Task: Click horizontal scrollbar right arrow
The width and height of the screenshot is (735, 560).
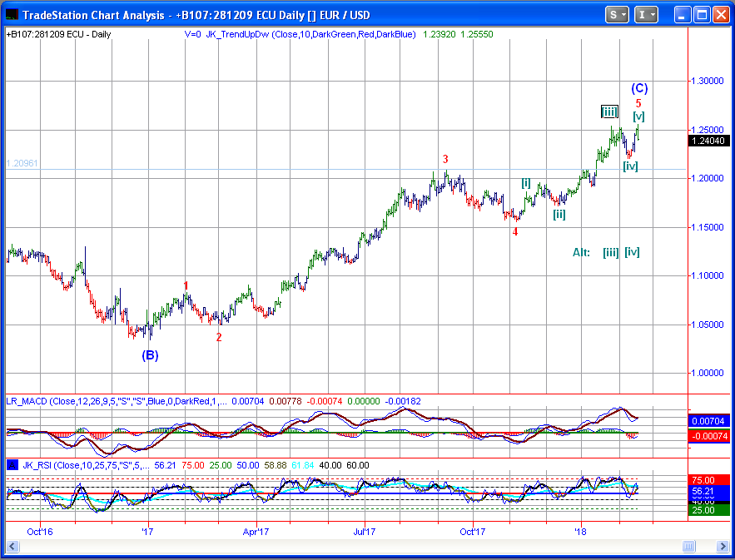Action: click(x=723, y=546)
